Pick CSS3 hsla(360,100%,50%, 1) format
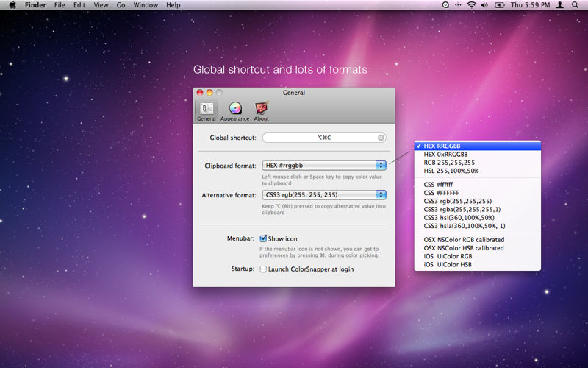 tap(477, 226)
